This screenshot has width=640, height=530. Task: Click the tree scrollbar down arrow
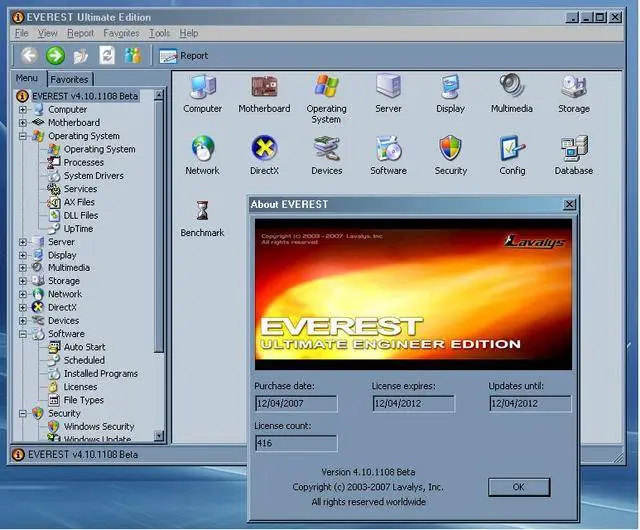tap(159, 436)
